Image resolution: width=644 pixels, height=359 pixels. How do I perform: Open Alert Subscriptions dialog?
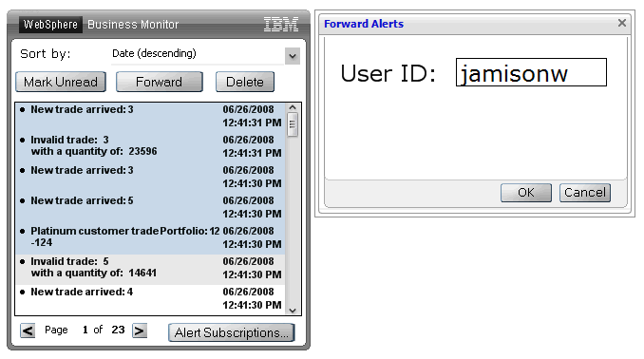tap(231, 332)
